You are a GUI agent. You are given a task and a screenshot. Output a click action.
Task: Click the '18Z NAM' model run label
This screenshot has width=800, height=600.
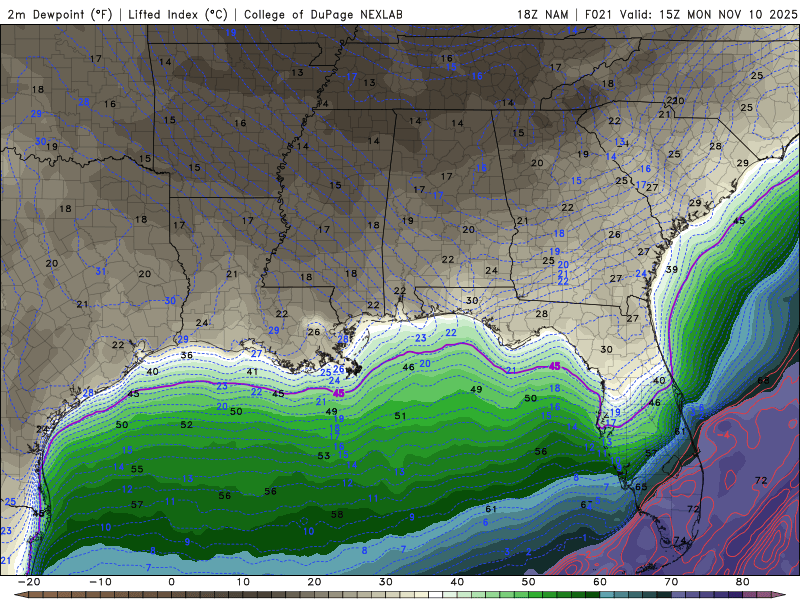point(543,14)
